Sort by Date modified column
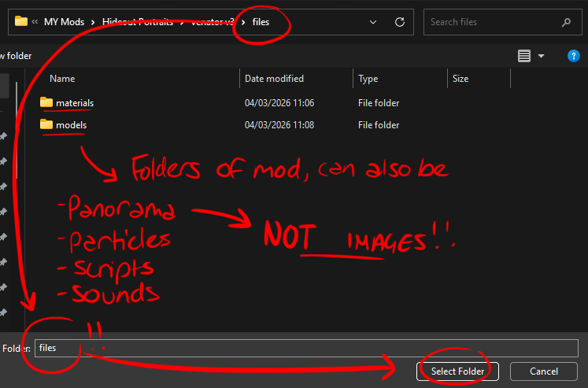 click(274, 79)
